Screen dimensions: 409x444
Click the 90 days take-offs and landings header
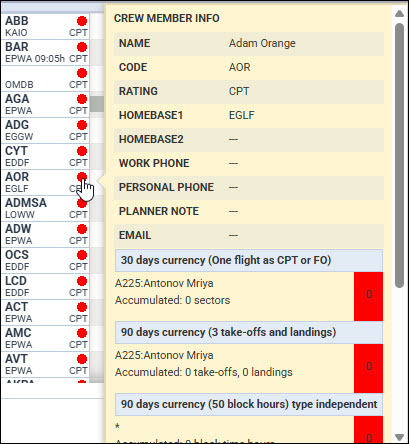249,332
